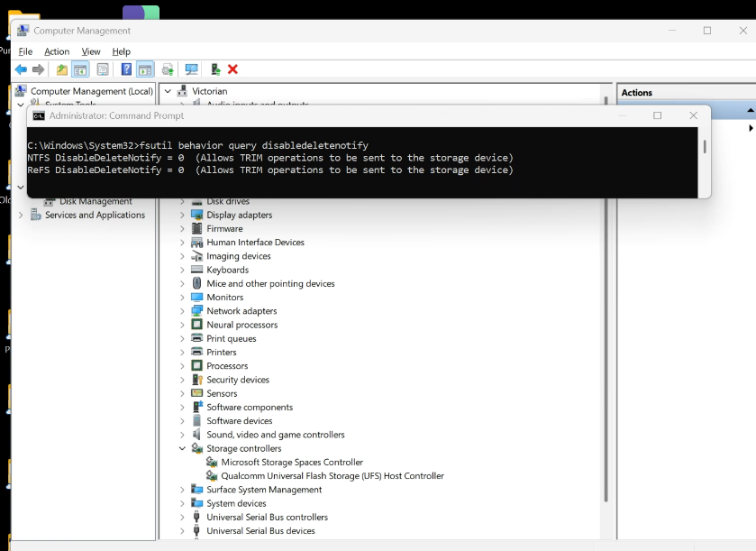Click the Keyboards category icon
Screen dimensions: 756x551
[196, 270]
